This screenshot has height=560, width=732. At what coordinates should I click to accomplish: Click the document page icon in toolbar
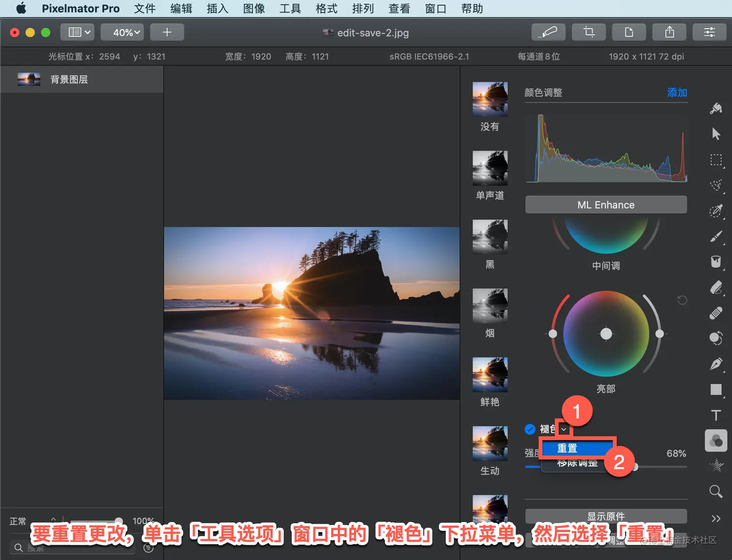coord(629,32)
